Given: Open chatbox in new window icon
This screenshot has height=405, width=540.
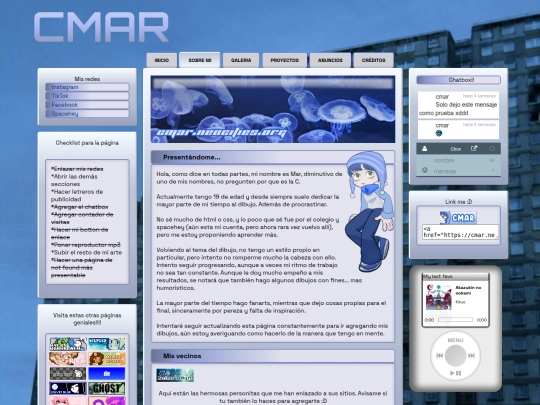Looking at the screenshot, I should tap(474, 148).
